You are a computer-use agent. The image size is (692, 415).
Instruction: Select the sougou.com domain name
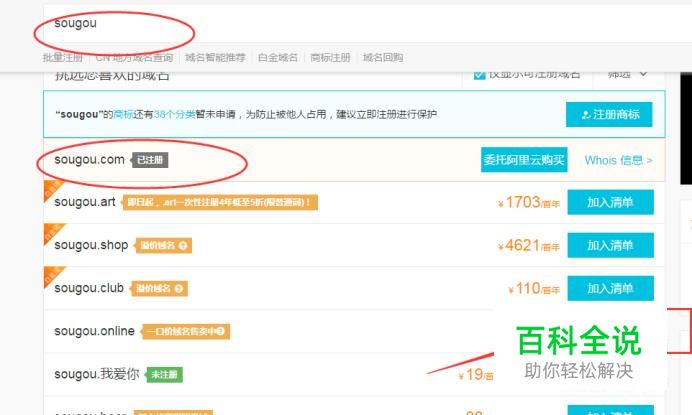click(89, 160)
